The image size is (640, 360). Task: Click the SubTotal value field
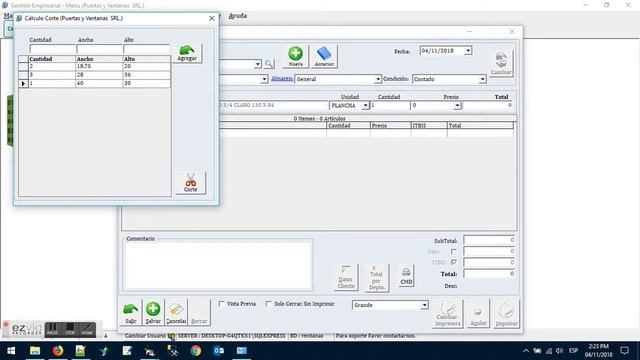[x=489, y=240]
